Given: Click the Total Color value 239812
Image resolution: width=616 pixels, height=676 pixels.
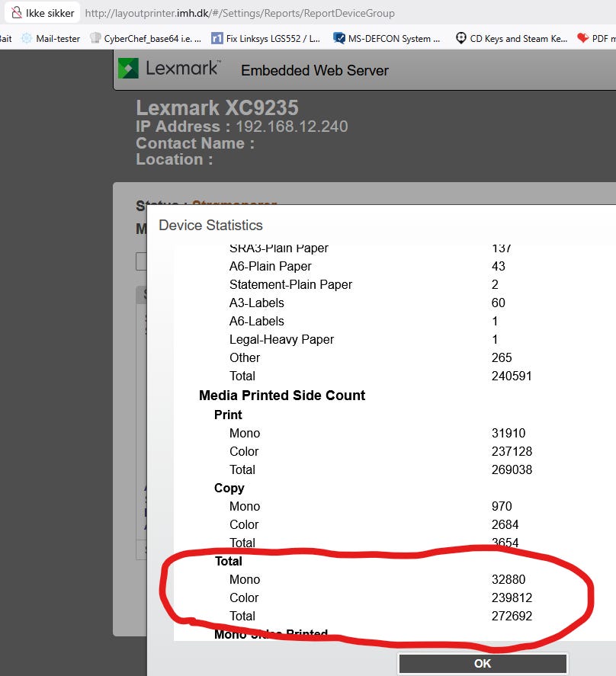Looking at the screenshot, I should [512, 598].
